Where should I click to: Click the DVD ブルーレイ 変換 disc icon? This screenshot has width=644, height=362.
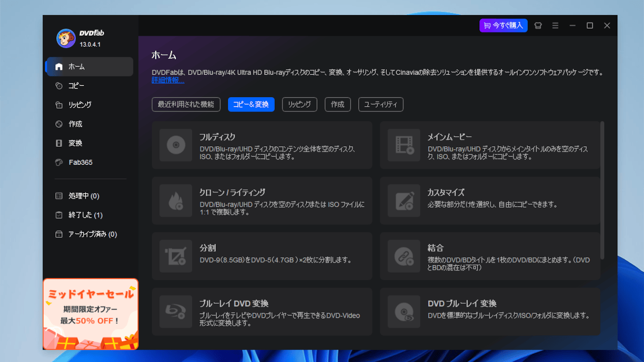[404, 312]
